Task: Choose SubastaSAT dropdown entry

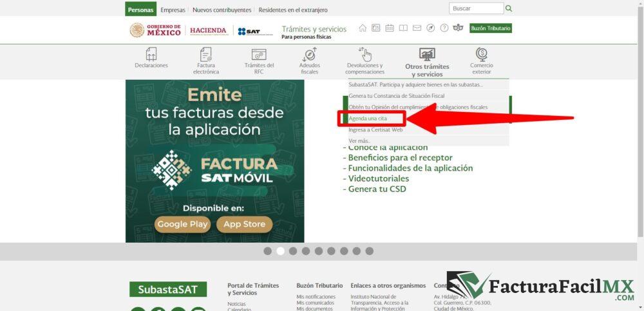Action: coord(428,84)
